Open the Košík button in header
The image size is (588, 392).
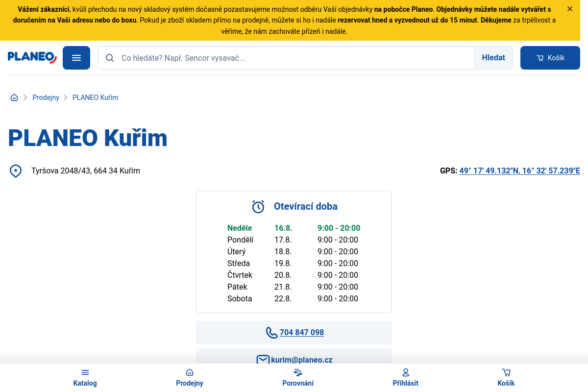coord(550,58)
